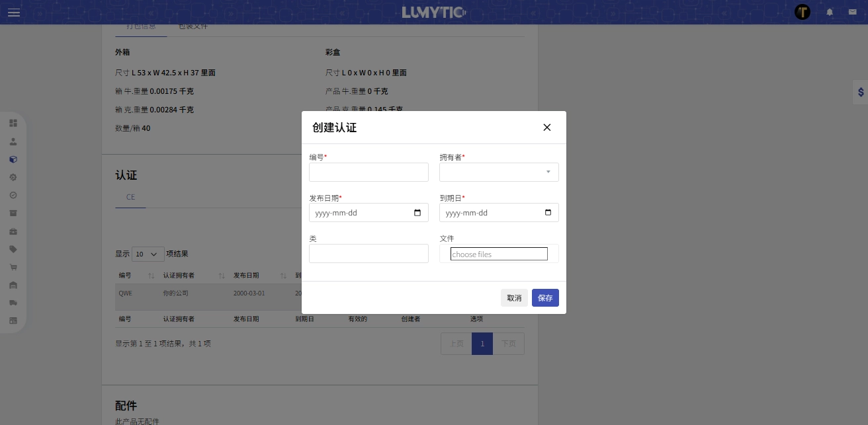Click the notification bell icon

click(830, 12)
